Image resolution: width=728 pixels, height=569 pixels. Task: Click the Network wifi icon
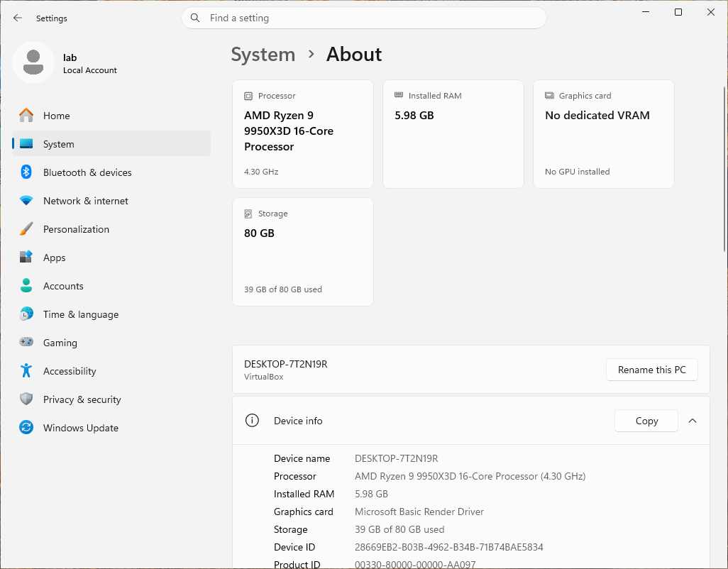pyautogui.click(x=26, y=201)
